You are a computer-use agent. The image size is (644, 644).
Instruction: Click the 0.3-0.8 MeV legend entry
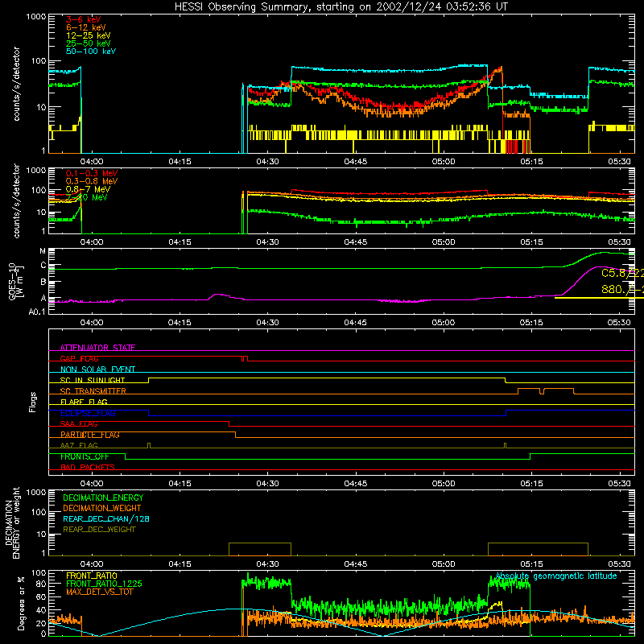[x=91, y=181]
